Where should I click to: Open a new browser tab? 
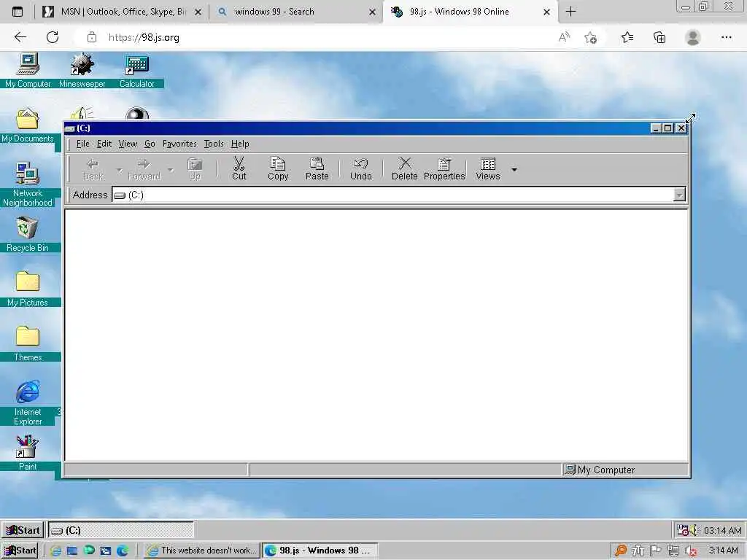pyautogui.click(x=570, y=12)
